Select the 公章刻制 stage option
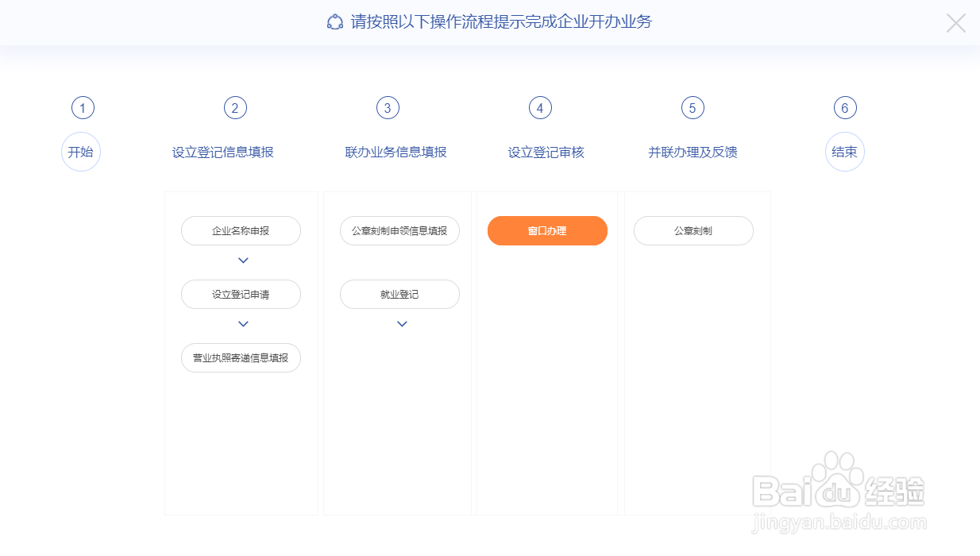Screen dimensions: 980x556 coord(693,230)
